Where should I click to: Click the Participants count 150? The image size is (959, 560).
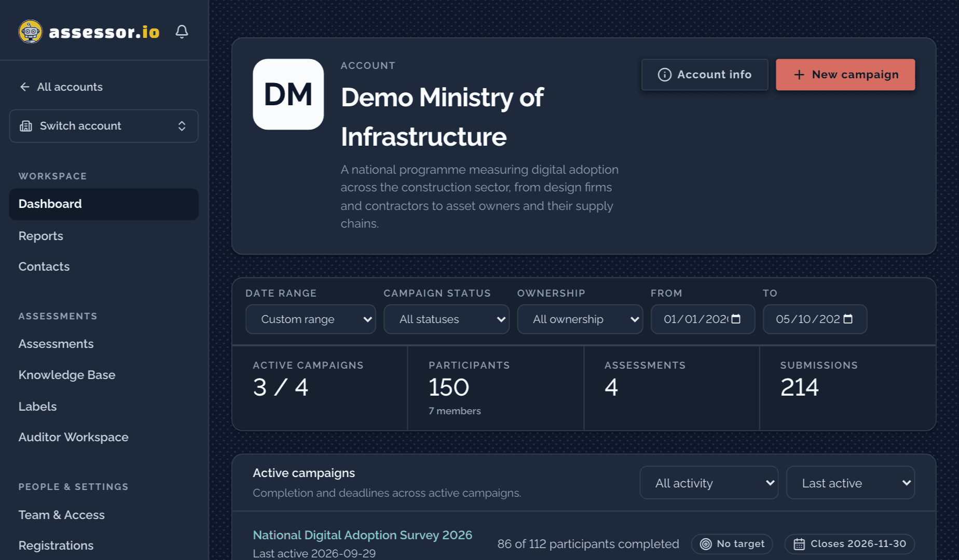(449, 387)
